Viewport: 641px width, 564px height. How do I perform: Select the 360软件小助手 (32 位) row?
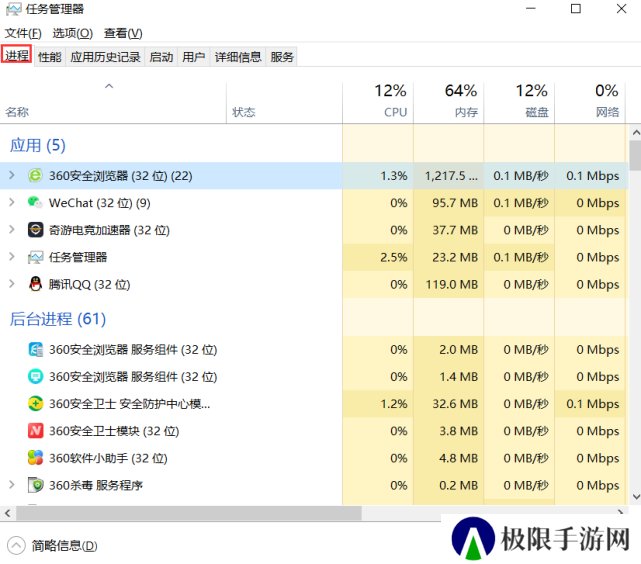tap(313, 458)
